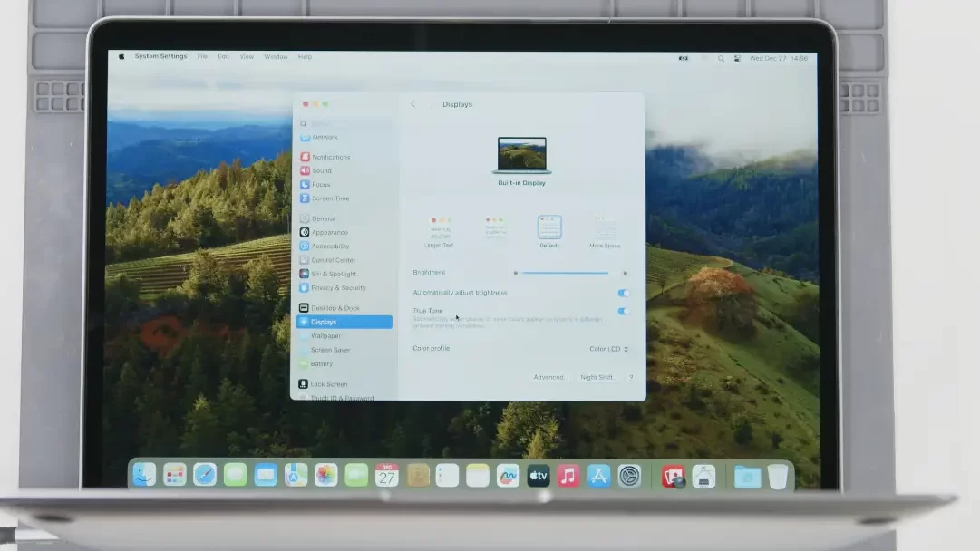Open Launchpad from the Dock
Screen dimensions: 980x551
point(175,476)
